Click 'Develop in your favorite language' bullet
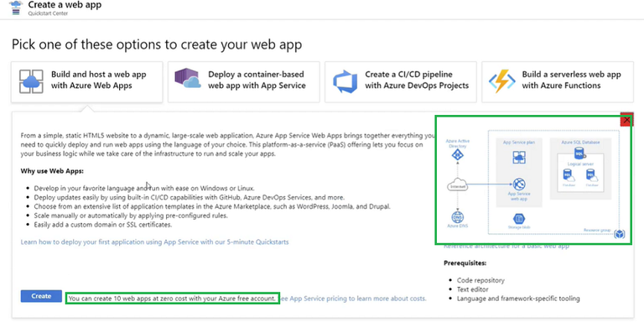Viewport: 644px width, 322px height. (x=144, y=189)
